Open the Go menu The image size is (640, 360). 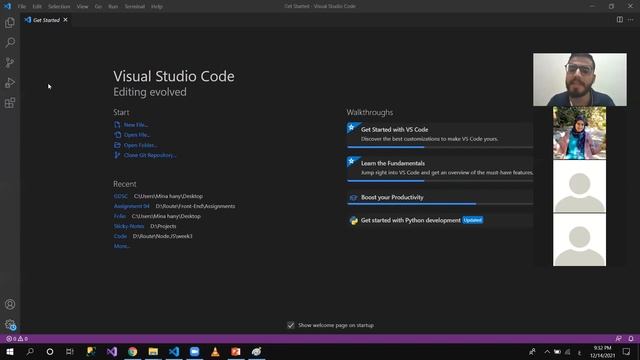click(x=98, y=7)
